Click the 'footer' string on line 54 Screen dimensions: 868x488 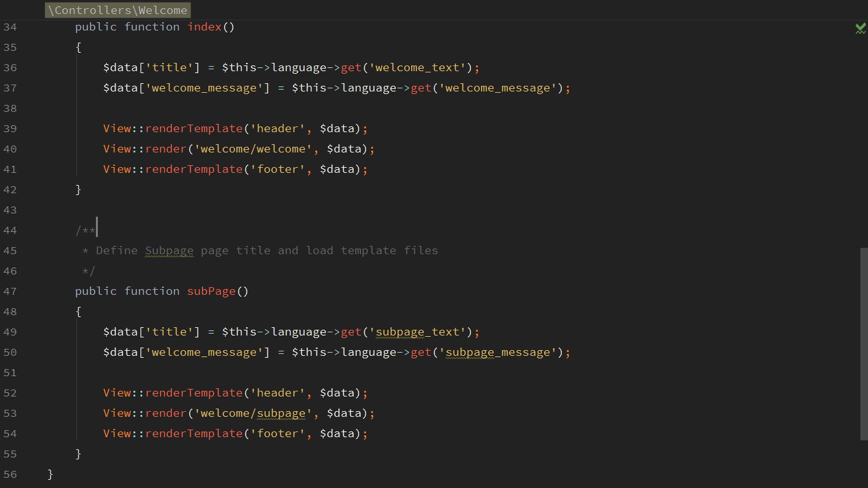click(278, 433)
